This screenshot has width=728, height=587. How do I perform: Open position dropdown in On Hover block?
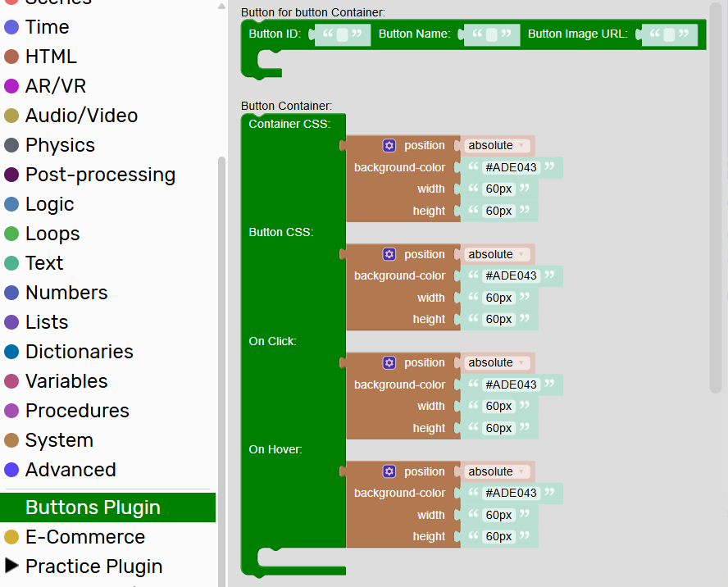click(498, 471)
